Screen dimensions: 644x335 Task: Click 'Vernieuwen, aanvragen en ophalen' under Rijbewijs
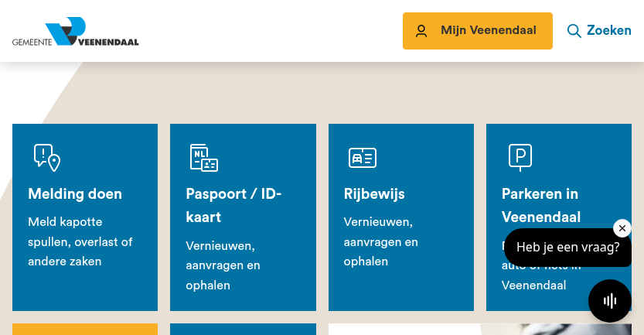(x=380, y=241)
